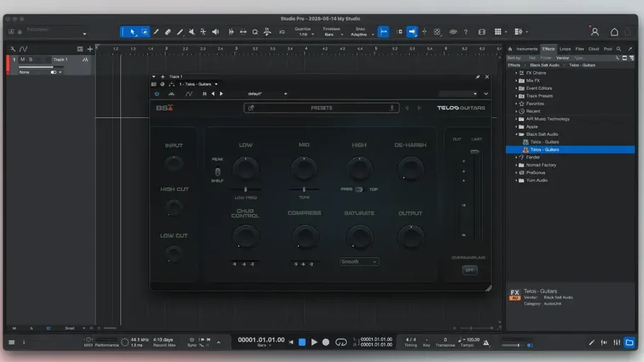Switch to the Cloud tab
Screen dimensions: 644x362
tap(594, 49)
